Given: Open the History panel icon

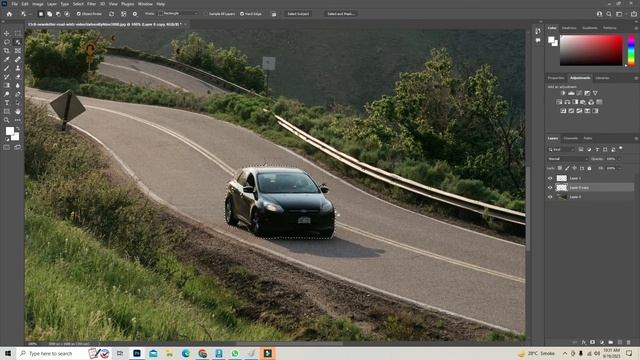Looking at the screenshot, I should tap(538, 31).
